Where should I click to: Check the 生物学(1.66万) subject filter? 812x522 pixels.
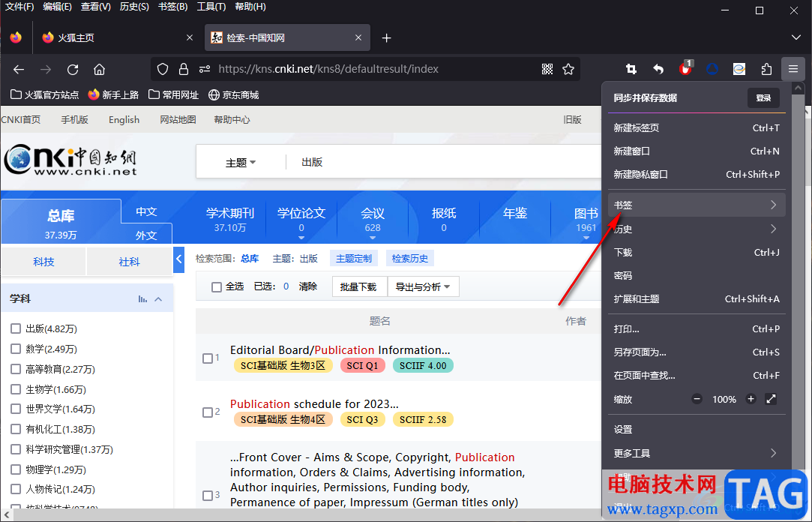[16, 389]
